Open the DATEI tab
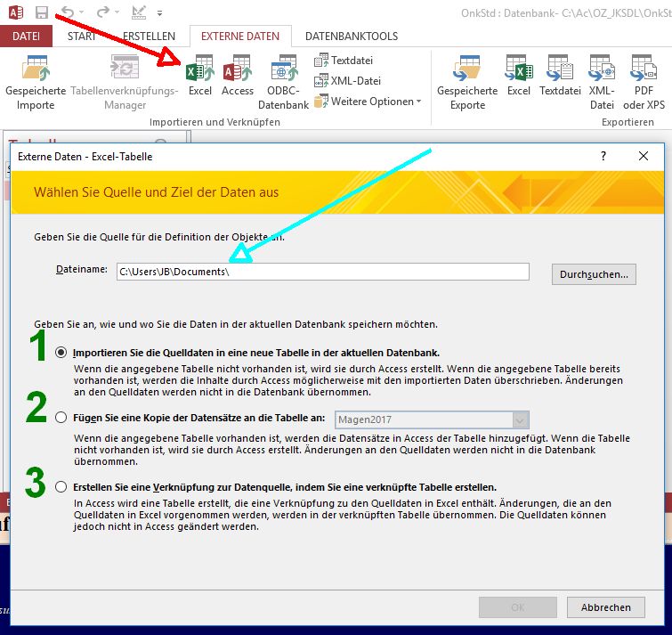The image size is (672, 635). pos(26,36)
